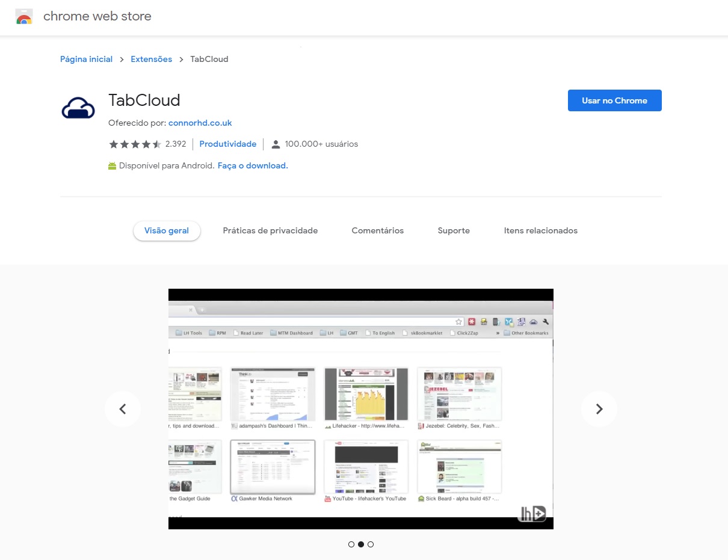Select second carousel dot indicator

point(361,544)
